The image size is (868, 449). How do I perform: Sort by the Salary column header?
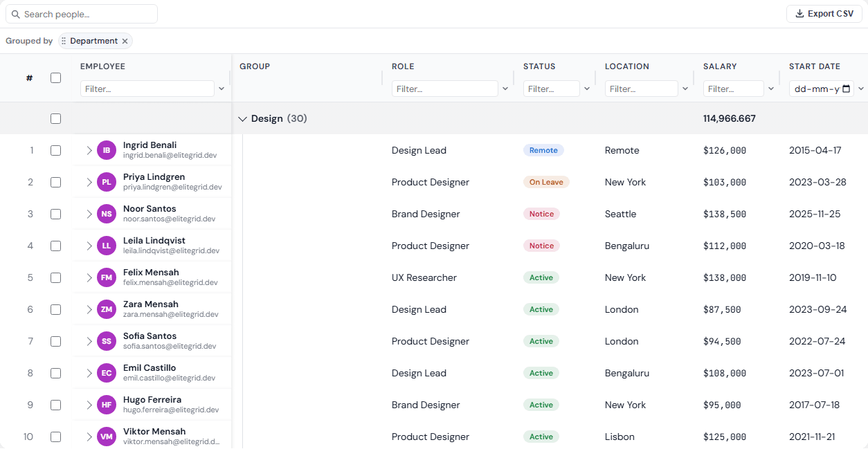click(x=720, y=66)
